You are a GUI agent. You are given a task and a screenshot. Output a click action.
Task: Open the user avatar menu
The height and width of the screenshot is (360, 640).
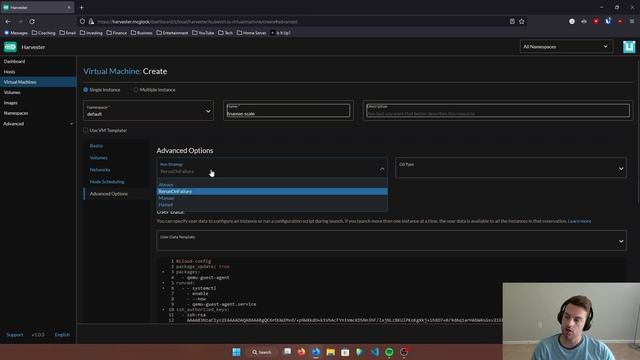point(629,47)
